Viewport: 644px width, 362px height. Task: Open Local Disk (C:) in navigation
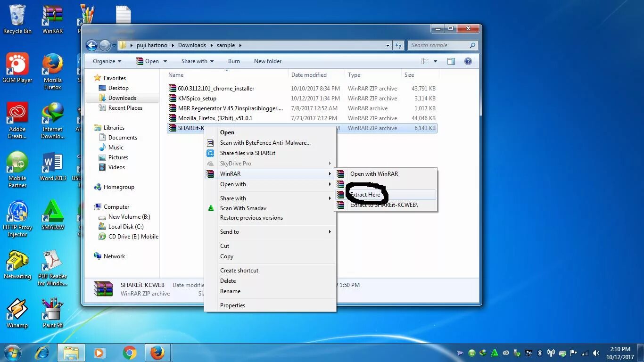(x=125, y=227)
